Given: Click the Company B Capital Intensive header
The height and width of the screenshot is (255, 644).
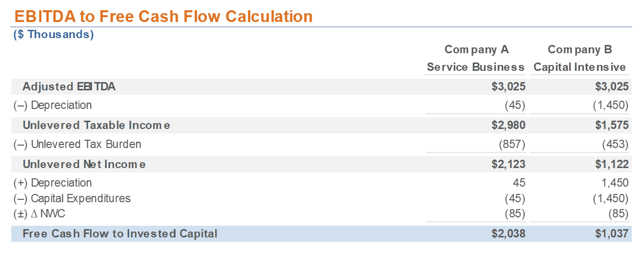Looking at the screenshot, I should tap(579, 58).
